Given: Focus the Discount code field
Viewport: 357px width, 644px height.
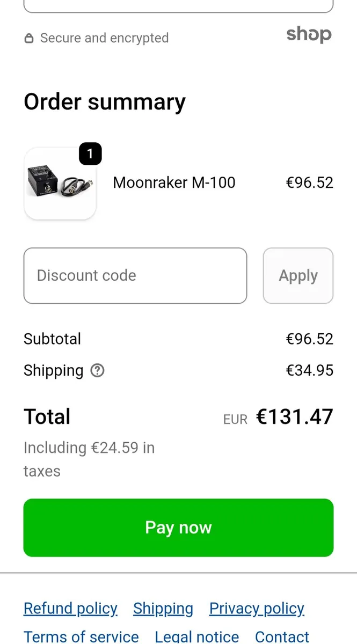Looking at the screenshot, I should coord(135,275).
